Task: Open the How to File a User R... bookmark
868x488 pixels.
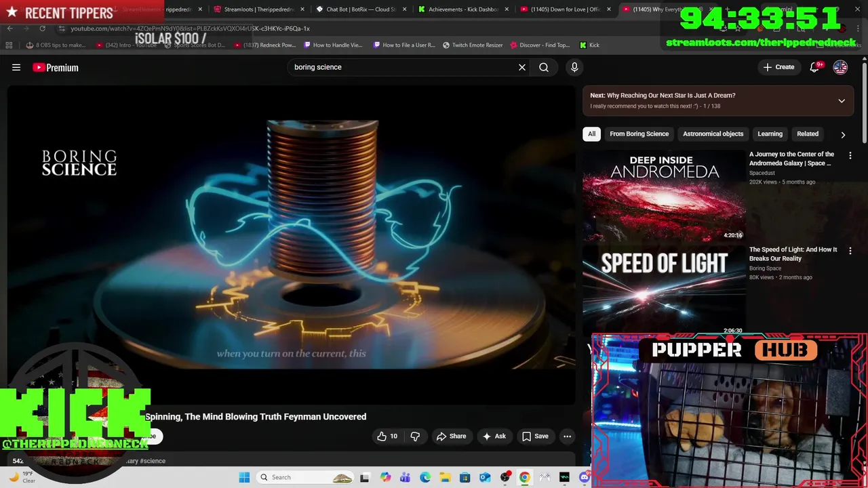Action: (403, 45)
